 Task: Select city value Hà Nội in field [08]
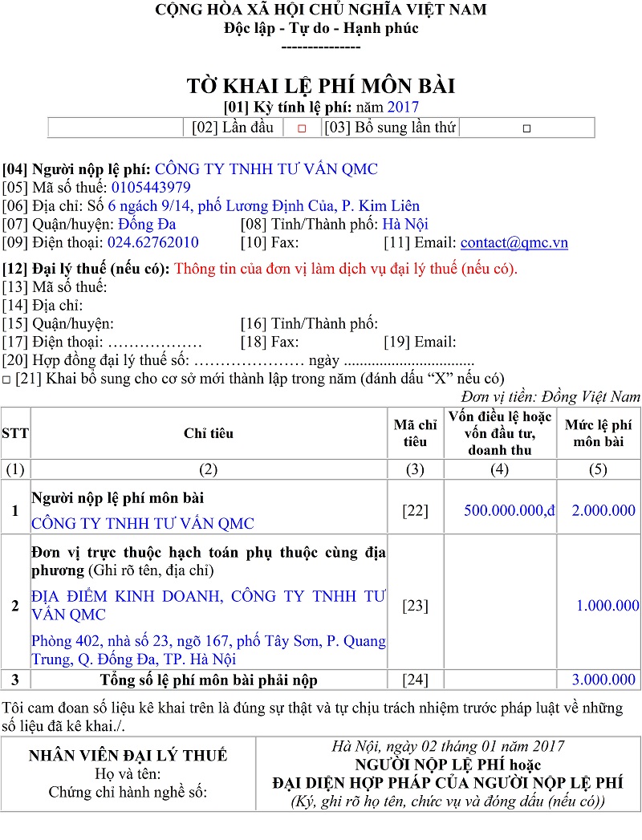click(x=405, y=225)
